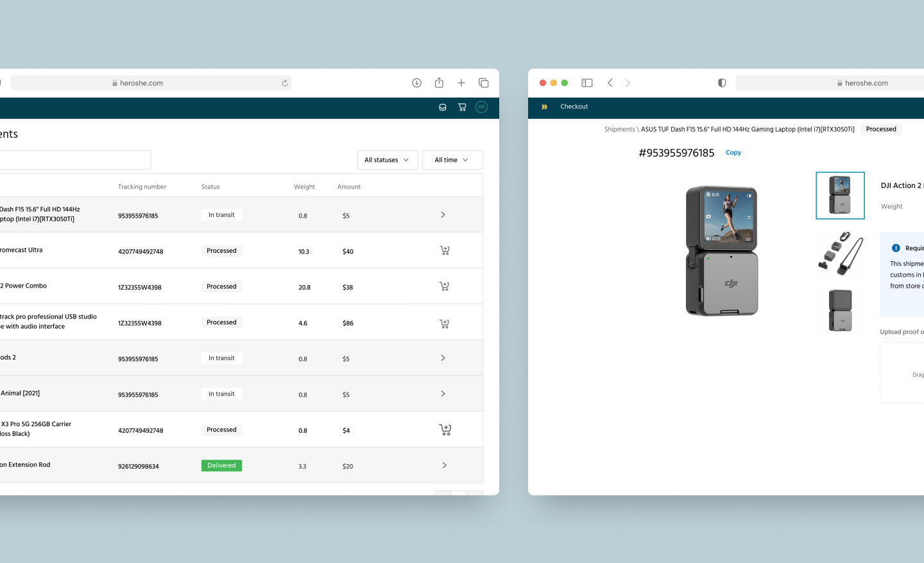Open the shopping cart in header

(x=462, y=107)
